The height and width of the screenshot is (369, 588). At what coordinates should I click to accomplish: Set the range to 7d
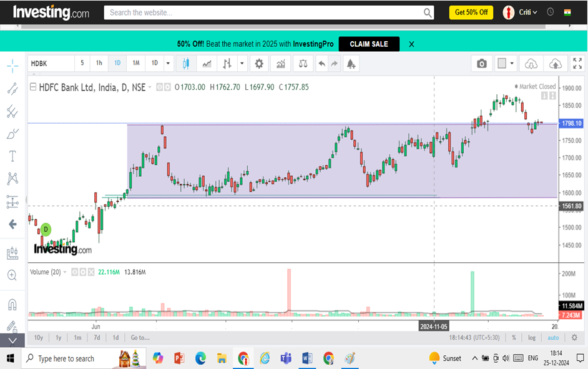point(97,338)
